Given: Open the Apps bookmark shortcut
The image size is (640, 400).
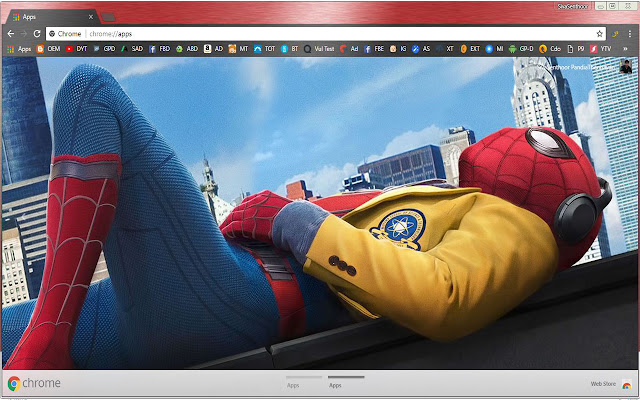Looking at the screenshot, I should click(x=19, y=49).
